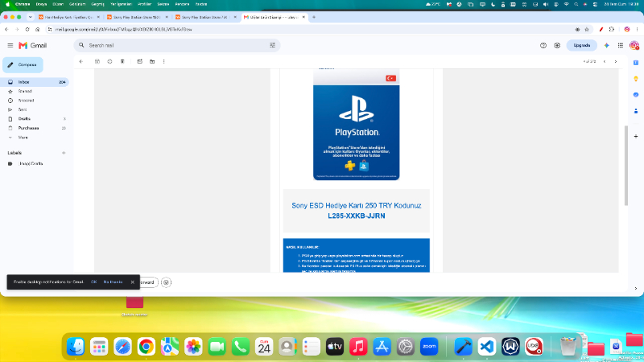This screenshot has width=644, height=362.
Task: Switch to the first browser tab
Action: coord(68,17)
